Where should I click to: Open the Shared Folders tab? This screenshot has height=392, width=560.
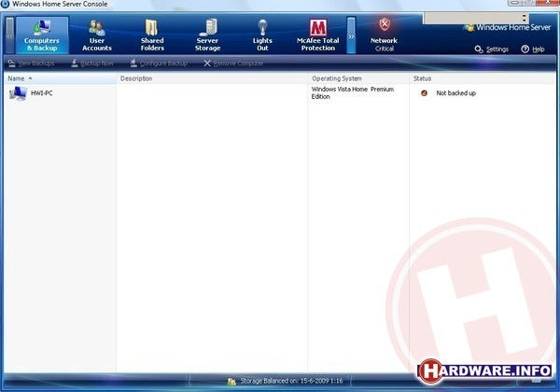point(152,35)
